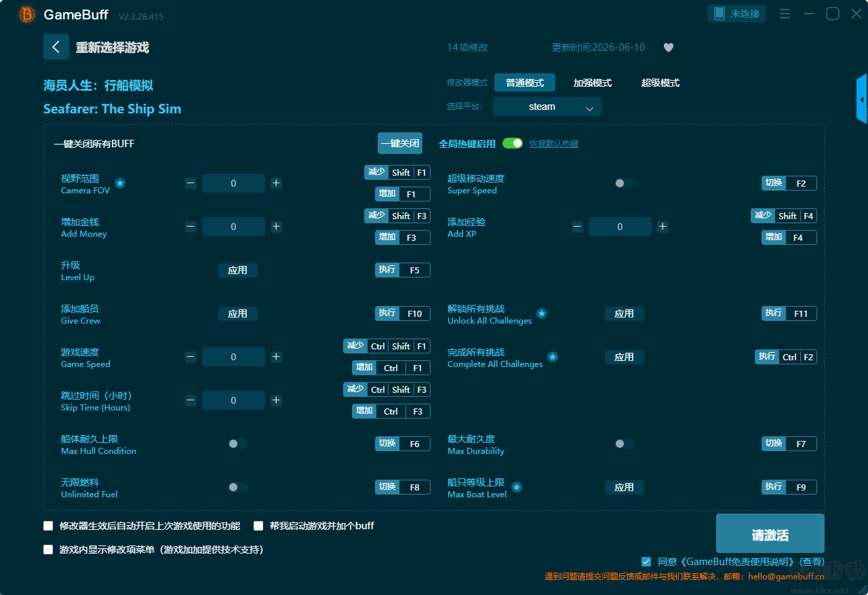Click the 未连接 not connected button

(737, 14)
